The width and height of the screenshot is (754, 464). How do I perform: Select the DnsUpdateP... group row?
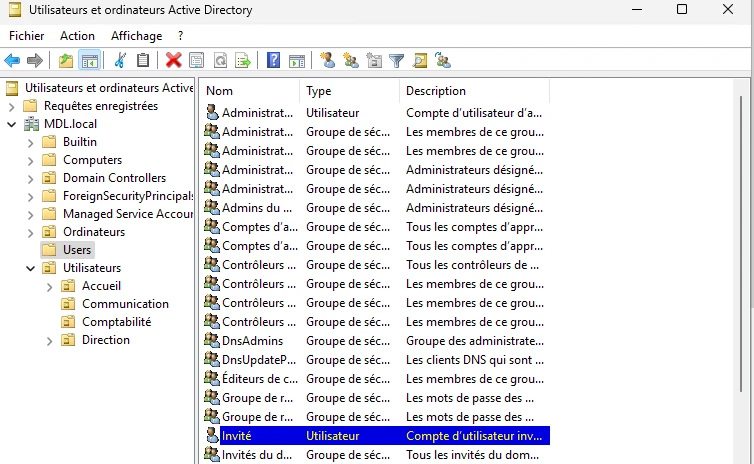(377, 360)
